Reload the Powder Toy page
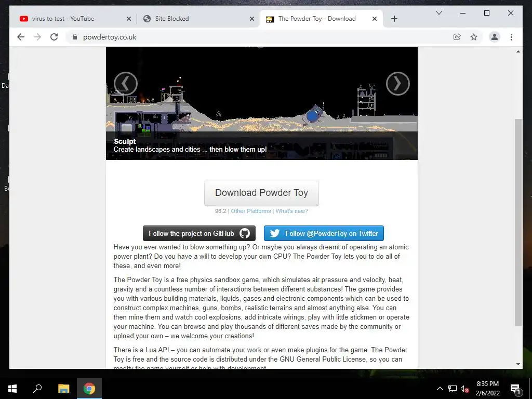This screenshot has width=532, height=399. (x=54, y=37)
